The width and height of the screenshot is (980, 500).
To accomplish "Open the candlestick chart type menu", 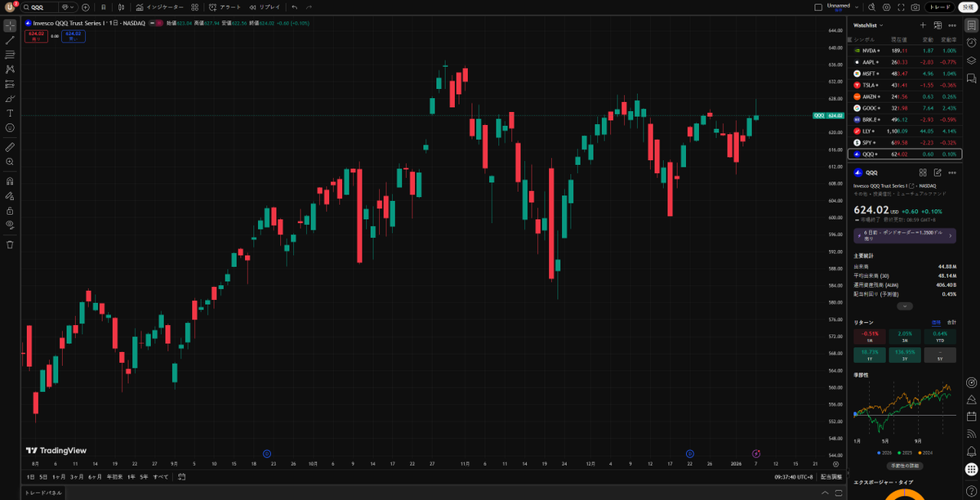I will pyautogui.click(x=120, y=7).
